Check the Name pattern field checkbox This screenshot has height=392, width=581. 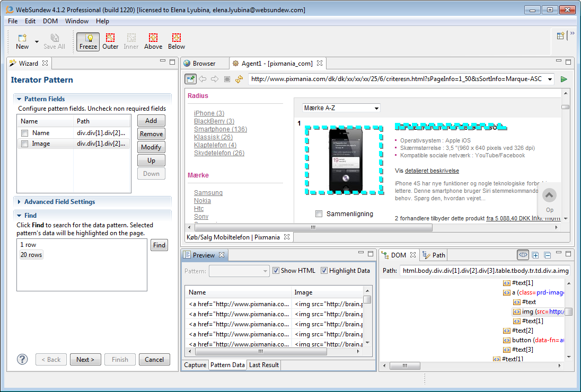tap(24, 133)
